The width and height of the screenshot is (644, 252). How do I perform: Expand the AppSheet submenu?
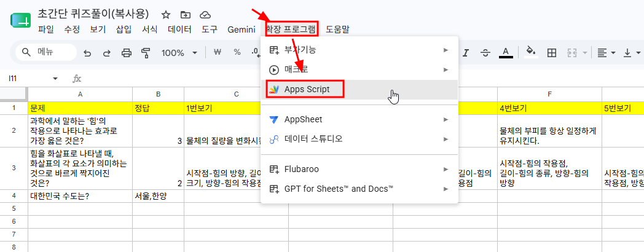(359, 120)
